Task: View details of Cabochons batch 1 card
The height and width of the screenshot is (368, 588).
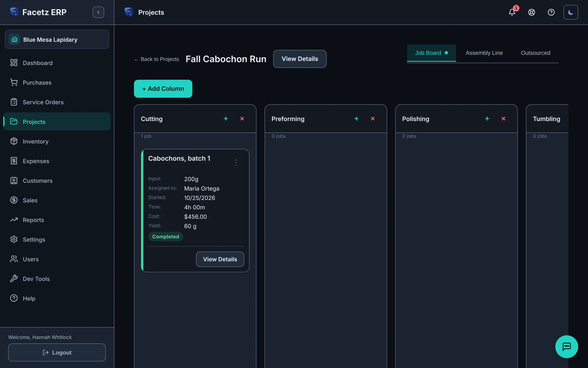Action: tap(220, 259)
